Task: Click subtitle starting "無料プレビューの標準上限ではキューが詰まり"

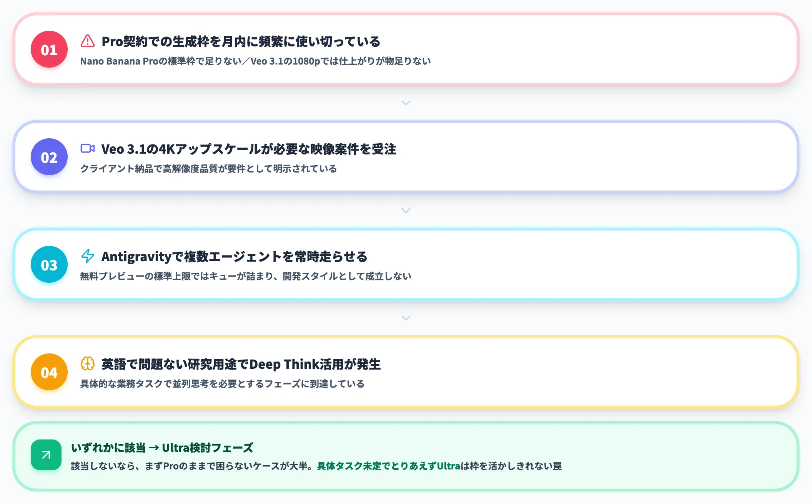Action: pos(246,277)
